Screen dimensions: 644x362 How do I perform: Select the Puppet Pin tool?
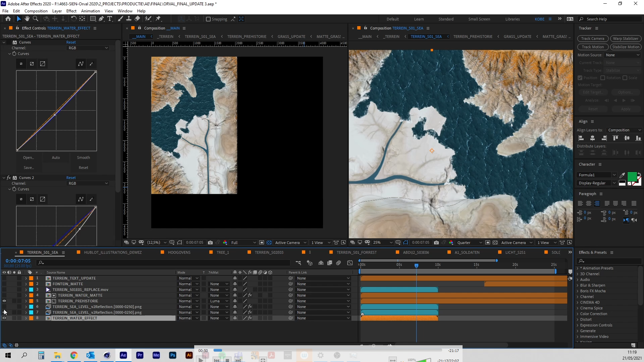coord(158,19)
